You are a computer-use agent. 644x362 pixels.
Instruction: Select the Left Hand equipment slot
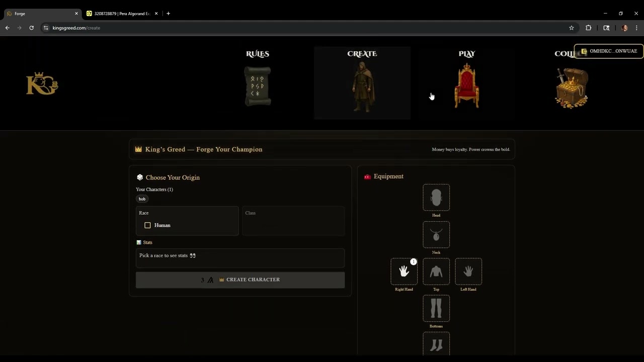coord(468,271)
